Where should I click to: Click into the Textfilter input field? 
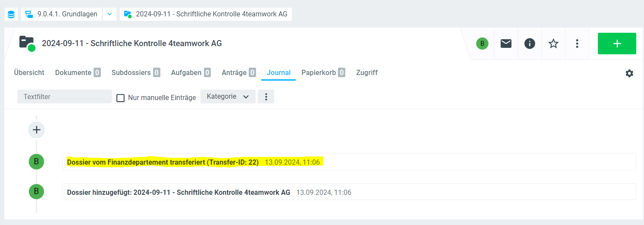pyautogui.click(x=65, y=97)
